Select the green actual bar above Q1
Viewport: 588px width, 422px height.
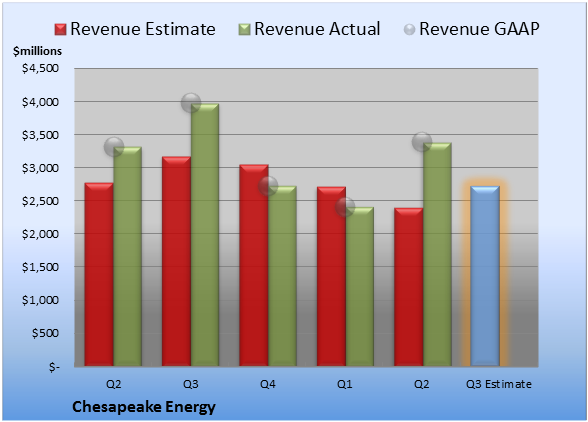360,286
